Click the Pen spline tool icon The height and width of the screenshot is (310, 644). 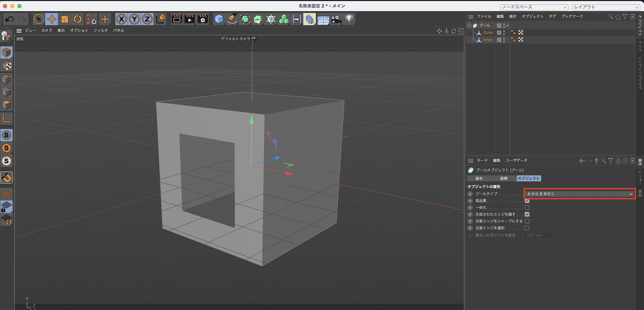click(232, 19)
